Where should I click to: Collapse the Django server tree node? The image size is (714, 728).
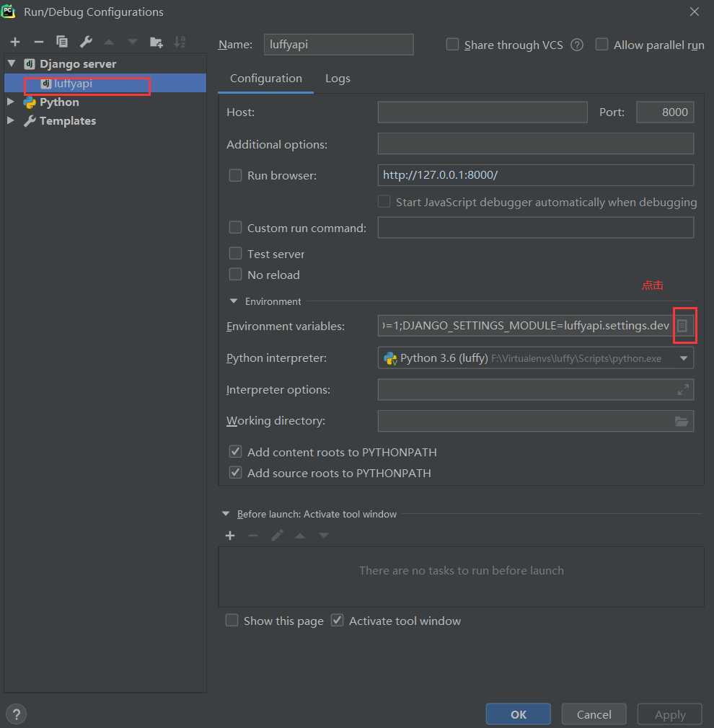click(12, 63)
